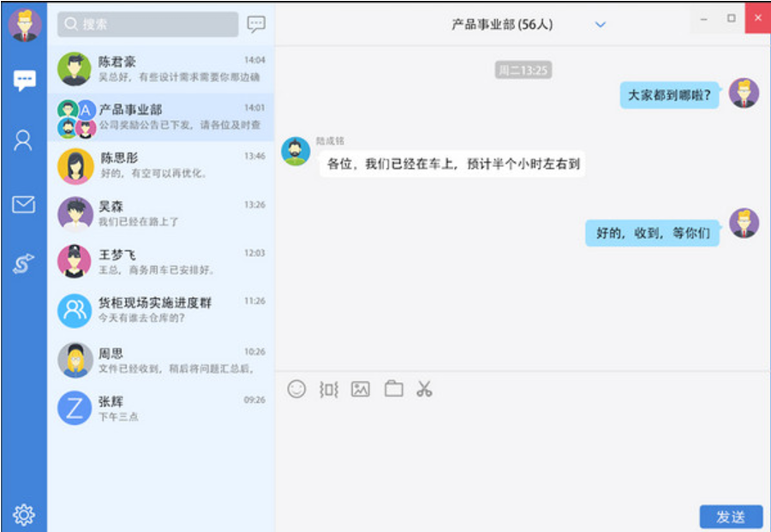Open the mail envelope panel
This screenshot has width=771, height=532.
(23, 204)
